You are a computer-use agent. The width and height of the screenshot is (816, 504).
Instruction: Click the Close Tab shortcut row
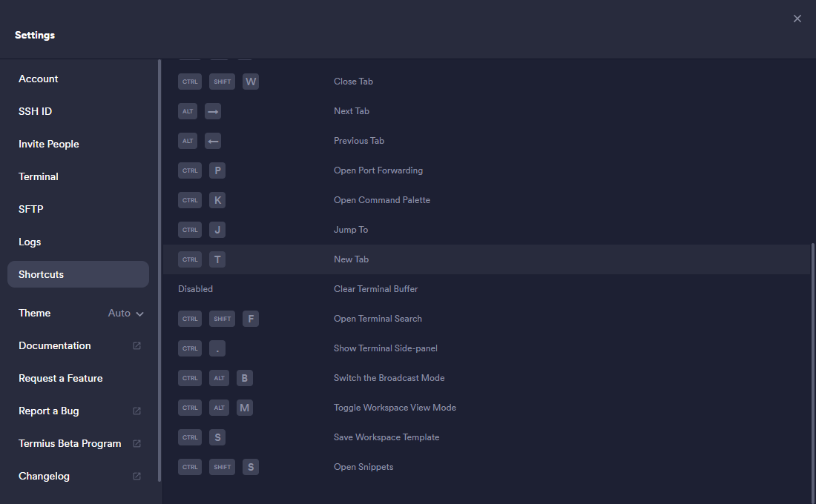487,82
